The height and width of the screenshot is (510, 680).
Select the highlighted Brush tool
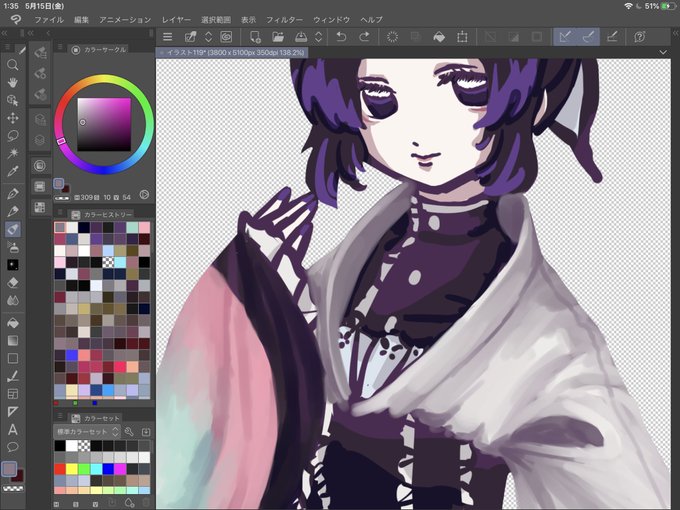[13, 229]
